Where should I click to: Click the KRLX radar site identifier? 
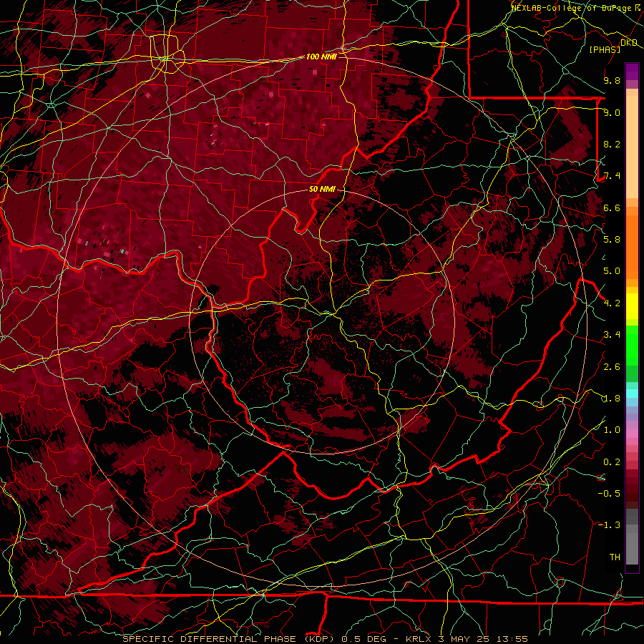[x=419, y=639]
